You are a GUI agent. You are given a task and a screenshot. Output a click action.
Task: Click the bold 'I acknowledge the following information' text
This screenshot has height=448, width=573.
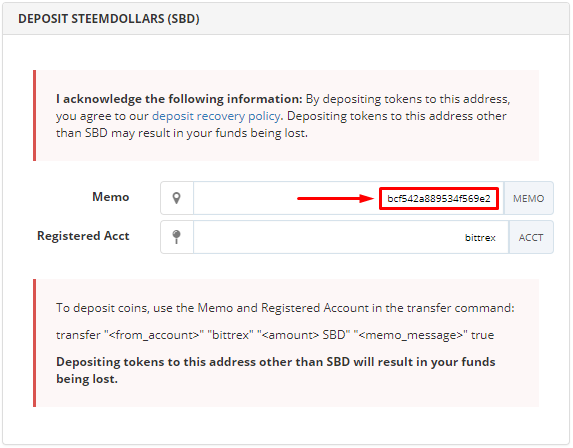tap(179, 99)
